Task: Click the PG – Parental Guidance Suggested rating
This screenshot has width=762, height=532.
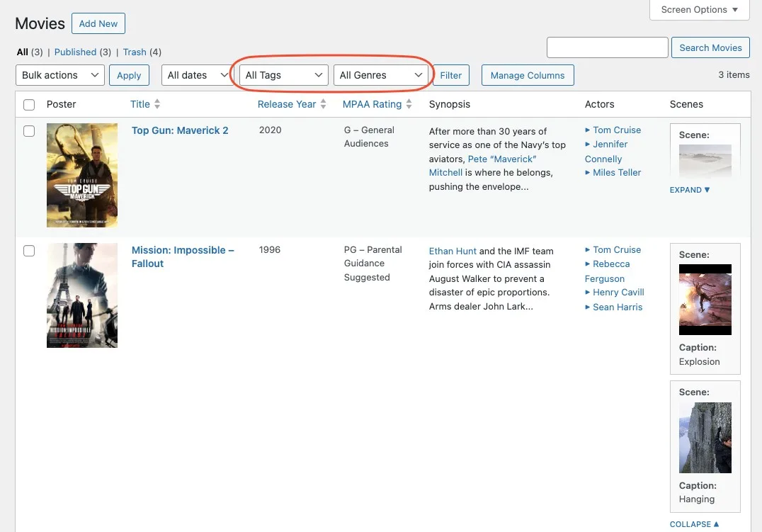Action: tap(373, 263)
